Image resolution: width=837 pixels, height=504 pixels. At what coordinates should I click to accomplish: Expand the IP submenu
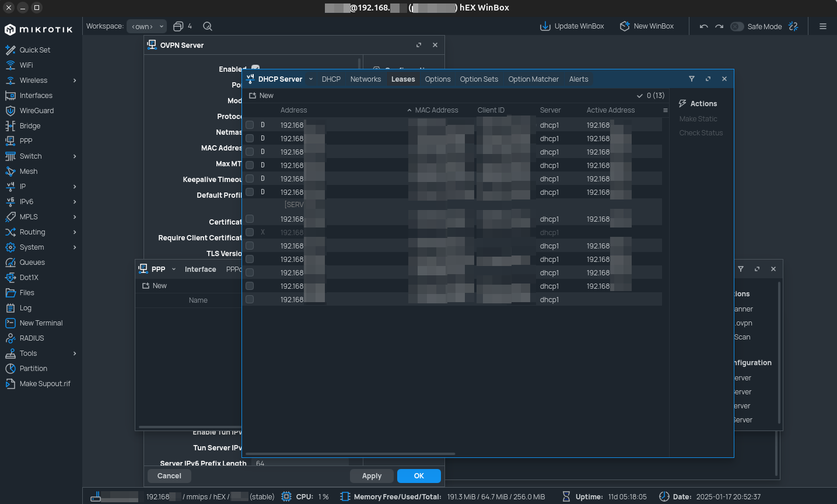(x=75, y=187)
